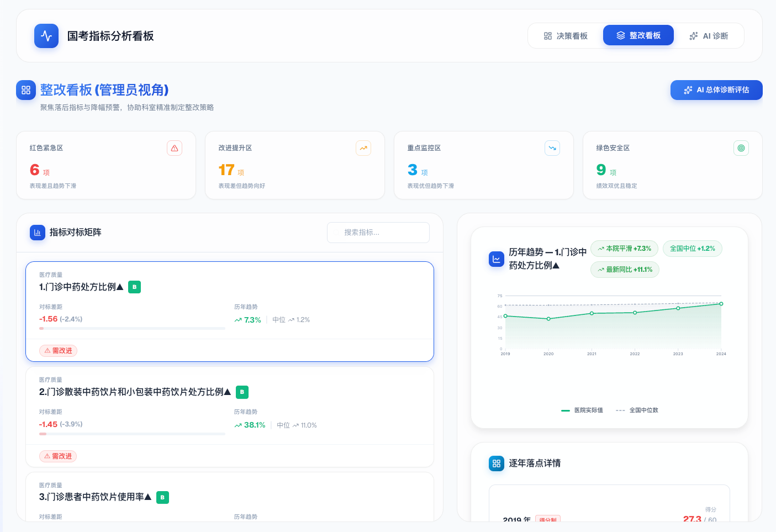Select indicator 1.门诊中药处方比例
The width and height of the screenshot is (776, 532).
click(x=230, y=312)
